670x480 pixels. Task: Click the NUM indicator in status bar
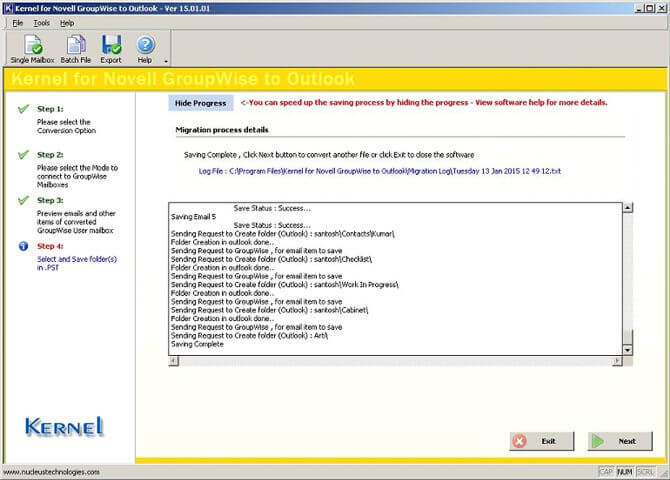(x=624, y=472)
